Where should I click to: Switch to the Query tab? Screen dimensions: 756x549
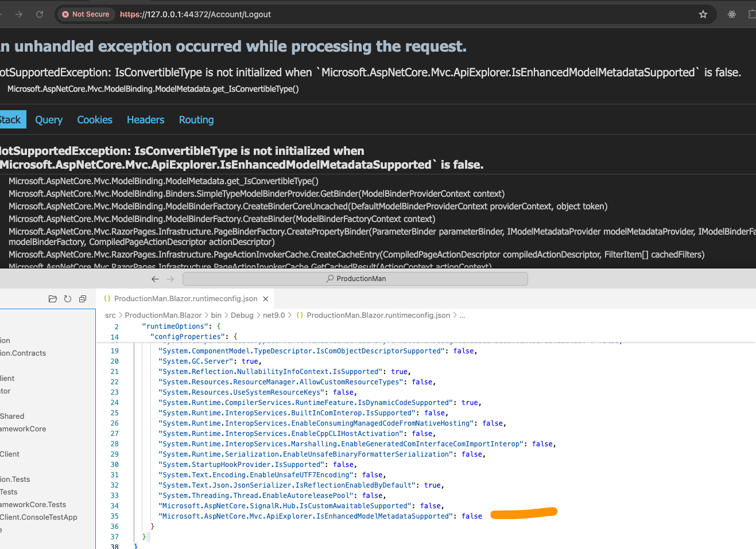click(49, 120)
